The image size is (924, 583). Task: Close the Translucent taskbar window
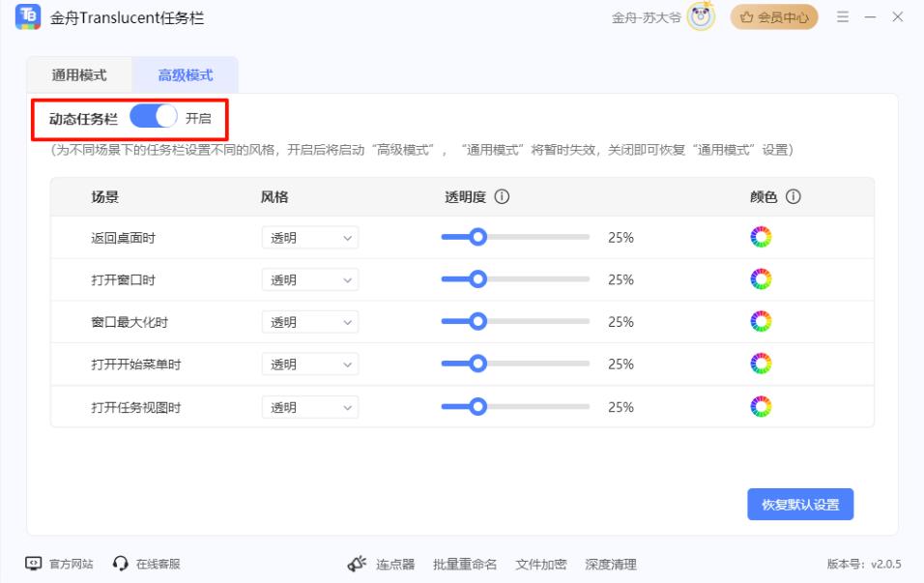898,17
